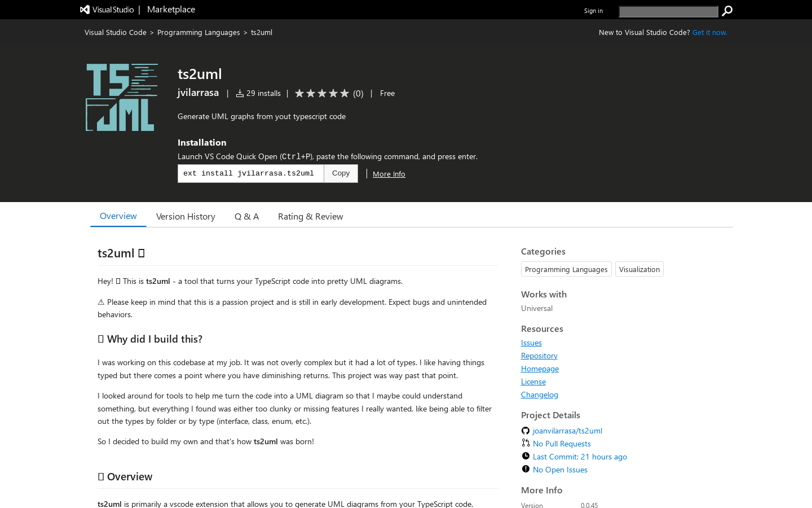The width and height of the screenshot is (812, 508).
Task: Click the 'Get it now.' link
Action: pyautogui.click(x=710, y=33)
